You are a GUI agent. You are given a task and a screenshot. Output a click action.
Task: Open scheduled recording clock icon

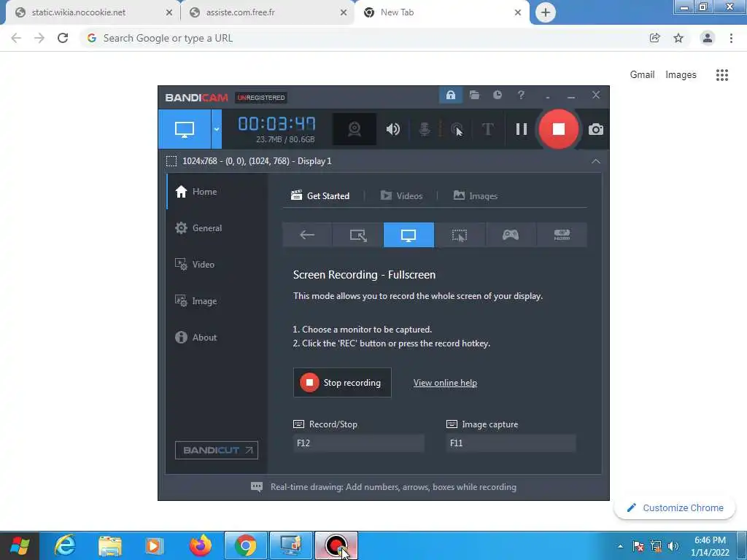point(498,95)
